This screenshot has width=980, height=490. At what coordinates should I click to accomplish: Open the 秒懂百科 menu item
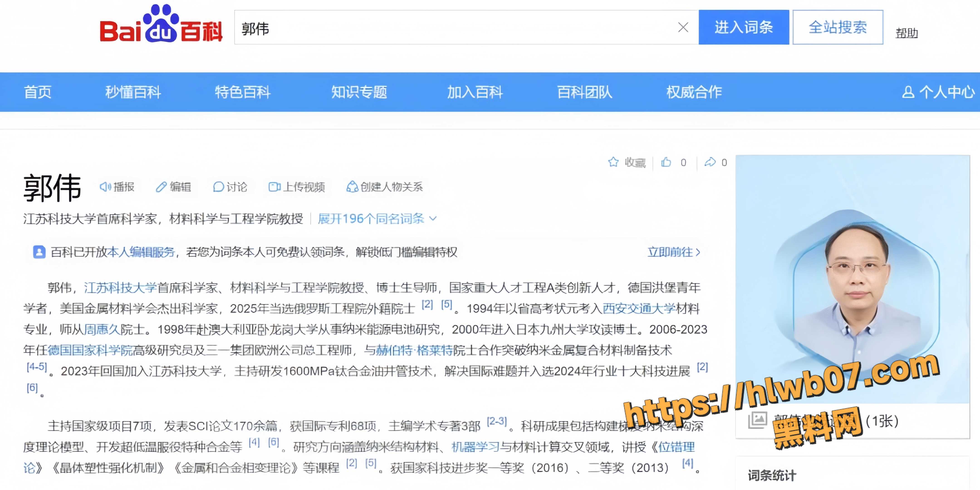(133, 92)
